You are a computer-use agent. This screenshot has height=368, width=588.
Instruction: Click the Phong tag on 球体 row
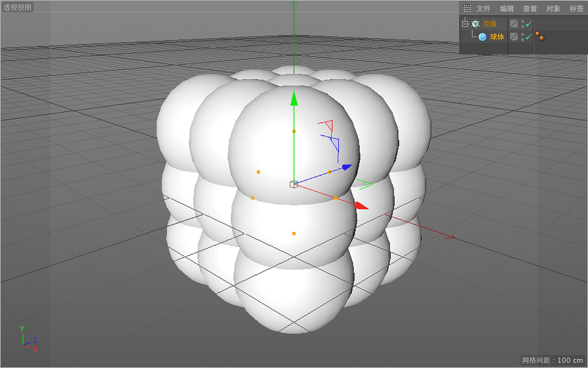coord(540,36)
